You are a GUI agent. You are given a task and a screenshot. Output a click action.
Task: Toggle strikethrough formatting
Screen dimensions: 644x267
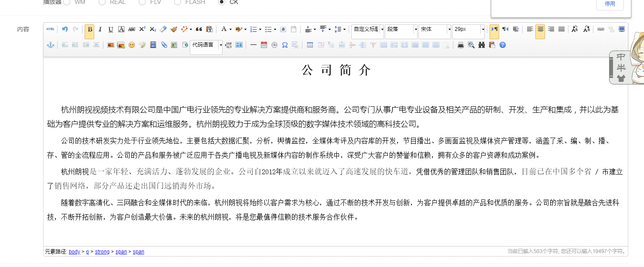pos(132,29)
